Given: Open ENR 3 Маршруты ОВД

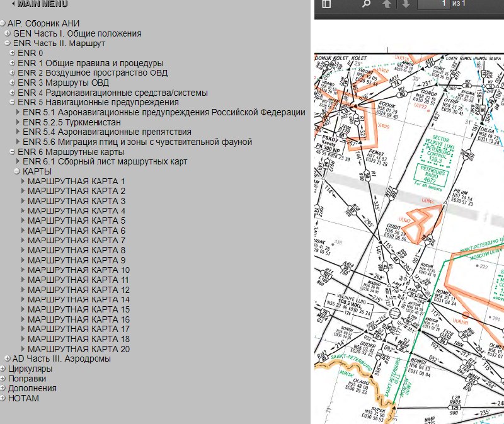Looking at the screenshot, I should (x=63, y=83).
